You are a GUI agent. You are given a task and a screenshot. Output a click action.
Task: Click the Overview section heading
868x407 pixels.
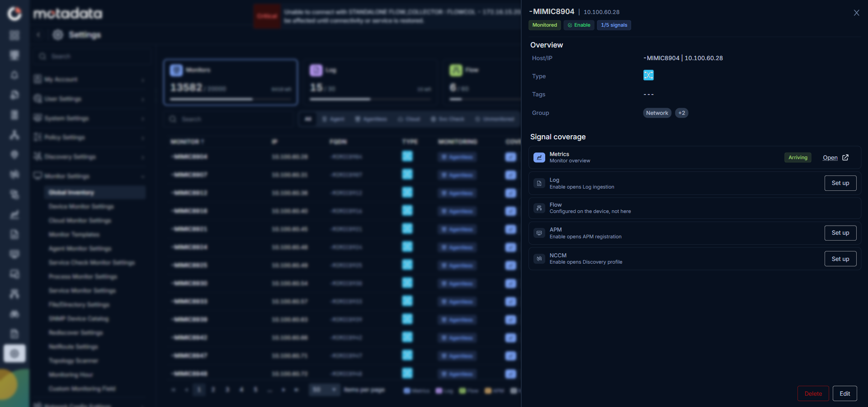point(547,45)
